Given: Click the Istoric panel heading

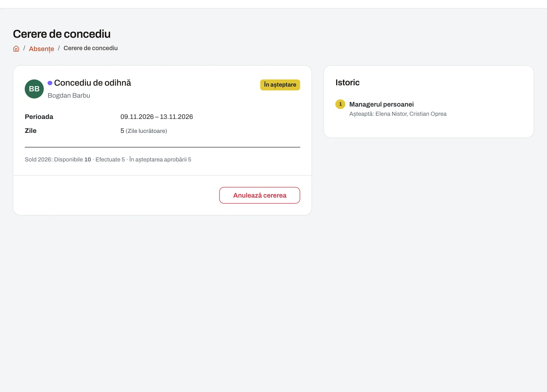Looking at the screenshot, I should tap(348, 82).
